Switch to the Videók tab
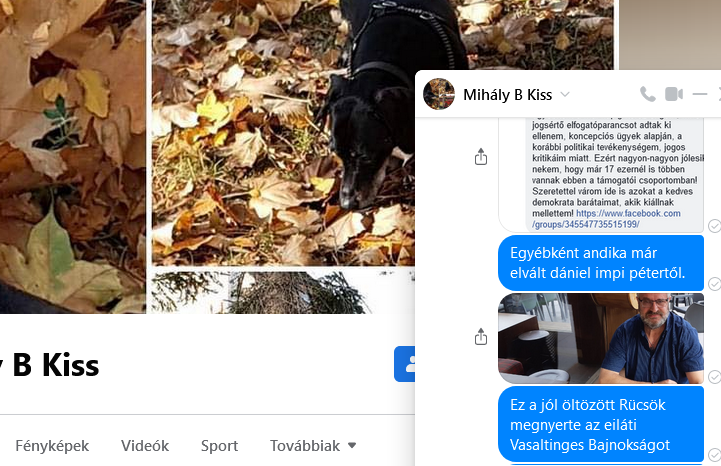 click(x=145, y=445)
